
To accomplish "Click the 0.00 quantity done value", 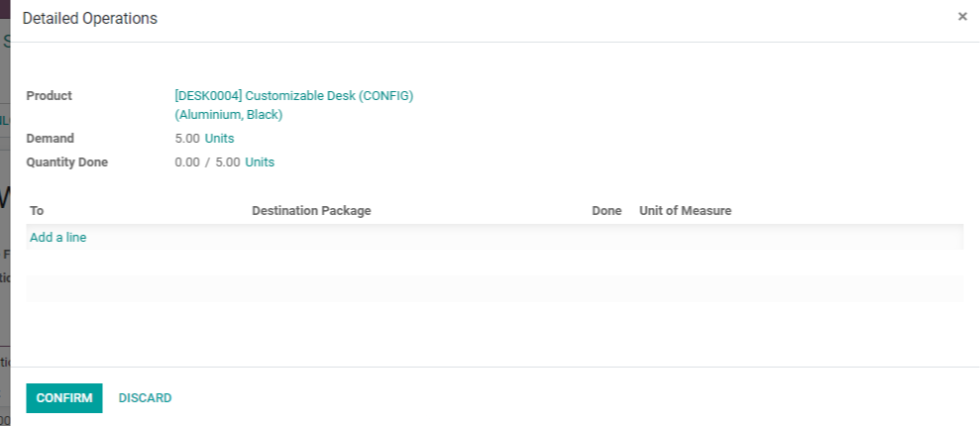I will click(187, 162).
